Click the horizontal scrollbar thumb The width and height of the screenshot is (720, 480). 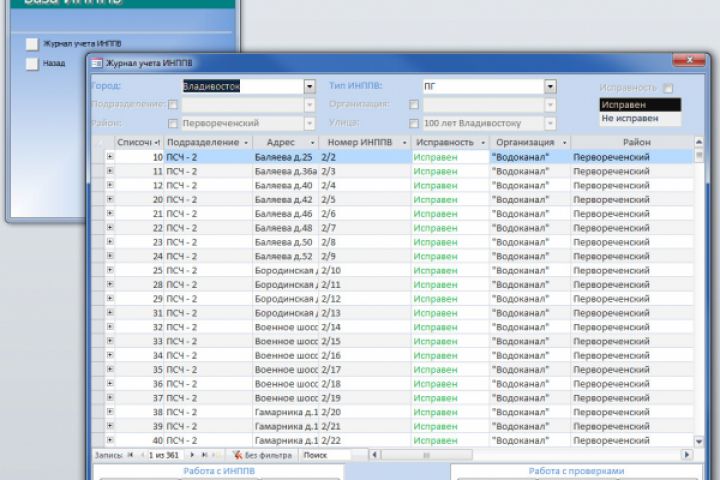(x=426, y=455)
